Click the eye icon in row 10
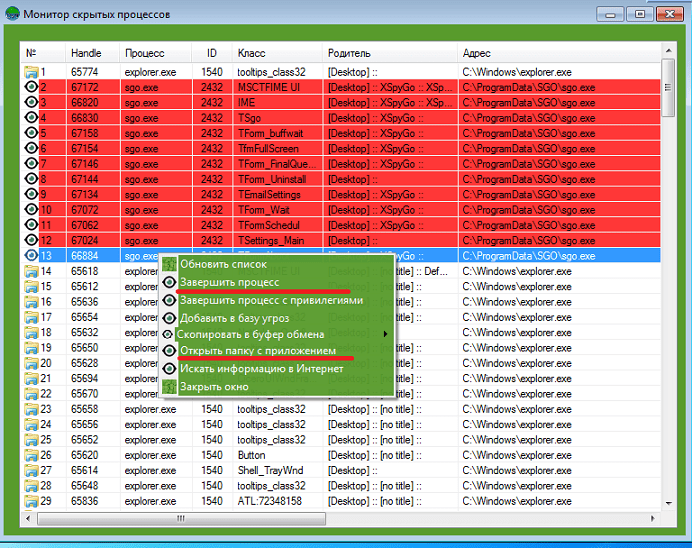Viewport: 692px width, 548px height. [x=31, y=210]
